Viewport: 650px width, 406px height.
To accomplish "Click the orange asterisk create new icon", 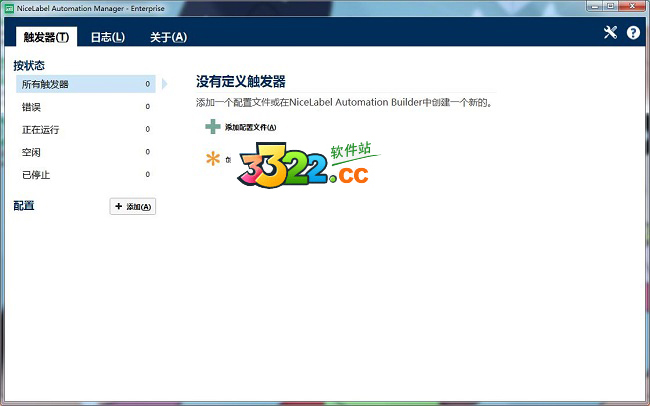I will coord(213,158).
